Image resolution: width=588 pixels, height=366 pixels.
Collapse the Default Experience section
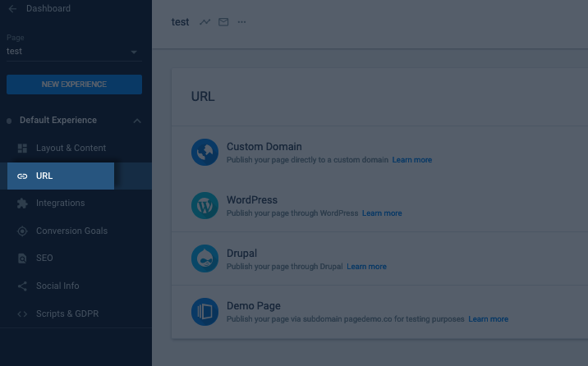click(137, 121)
